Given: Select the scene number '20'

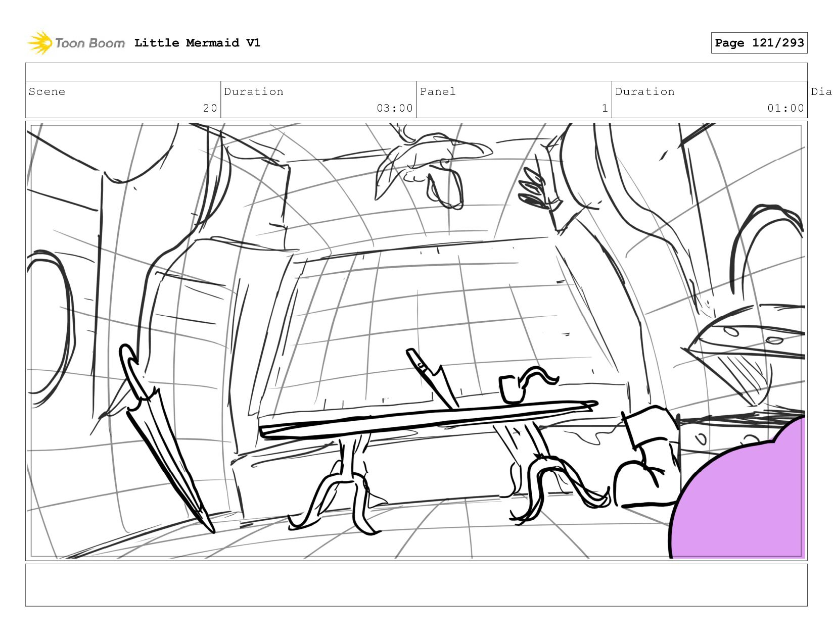Looking at the screenshot, I should 210,108.
